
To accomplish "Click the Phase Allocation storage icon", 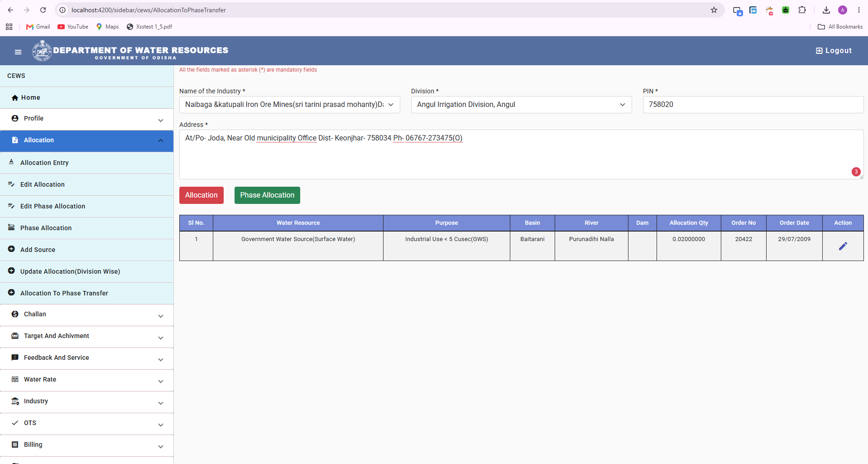I will 11,227.
